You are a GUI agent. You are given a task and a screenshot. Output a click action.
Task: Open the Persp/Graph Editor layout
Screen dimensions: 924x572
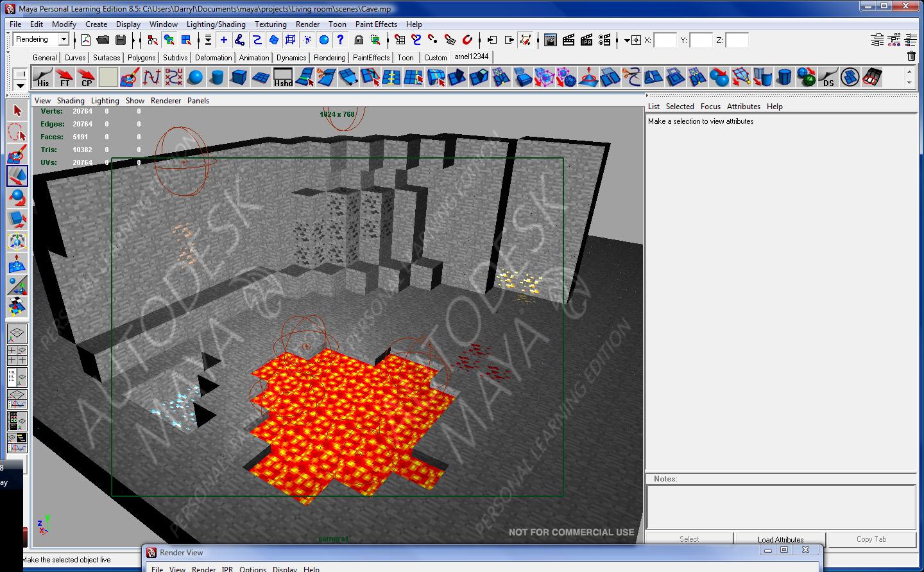click(17, 399)
